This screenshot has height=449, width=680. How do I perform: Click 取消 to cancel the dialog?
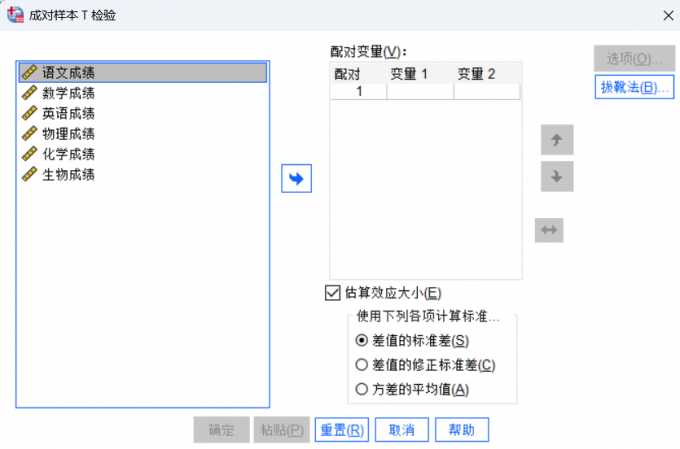point(402,430)
